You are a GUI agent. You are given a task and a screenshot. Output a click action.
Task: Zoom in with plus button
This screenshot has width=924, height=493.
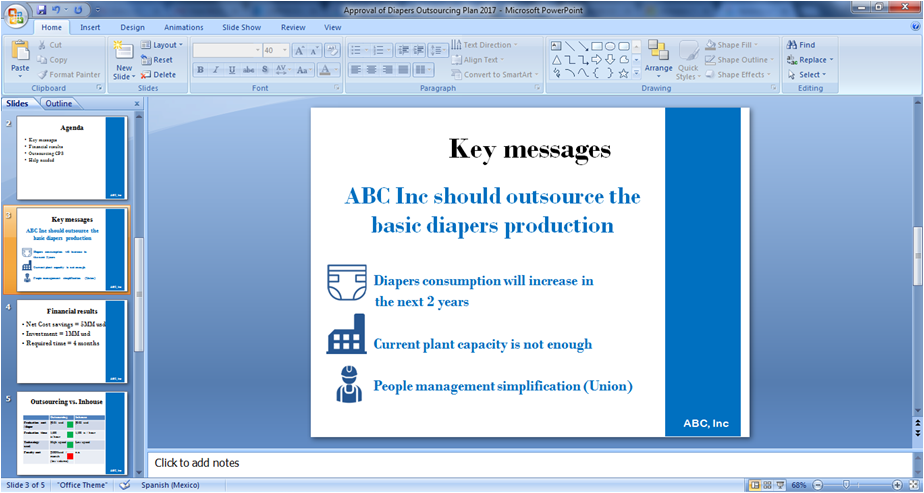tap(897, 485)
